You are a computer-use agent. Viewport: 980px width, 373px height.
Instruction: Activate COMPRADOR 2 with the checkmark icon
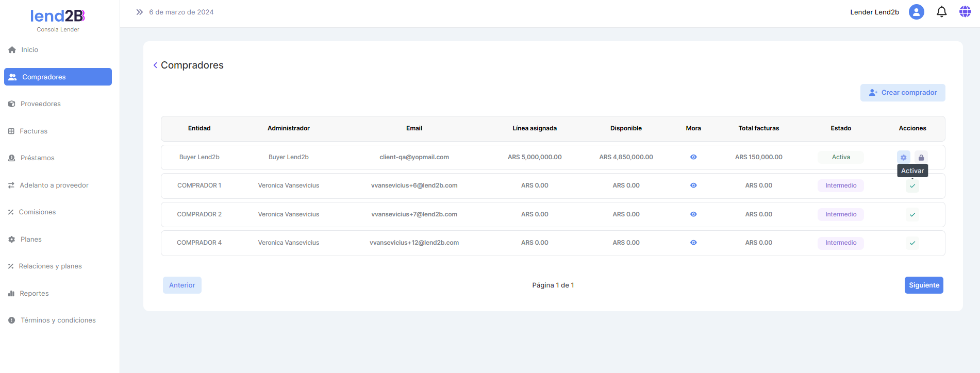[912, 214]
